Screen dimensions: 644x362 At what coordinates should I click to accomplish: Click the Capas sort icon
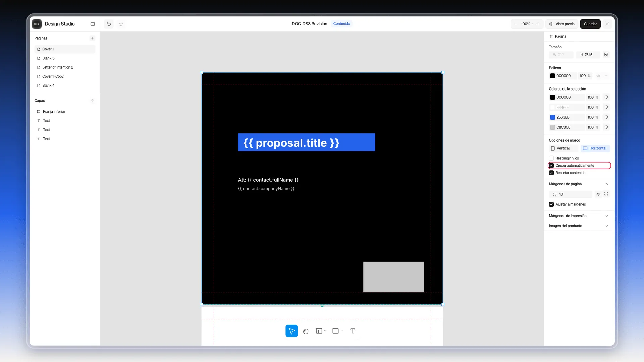(92, 101)
